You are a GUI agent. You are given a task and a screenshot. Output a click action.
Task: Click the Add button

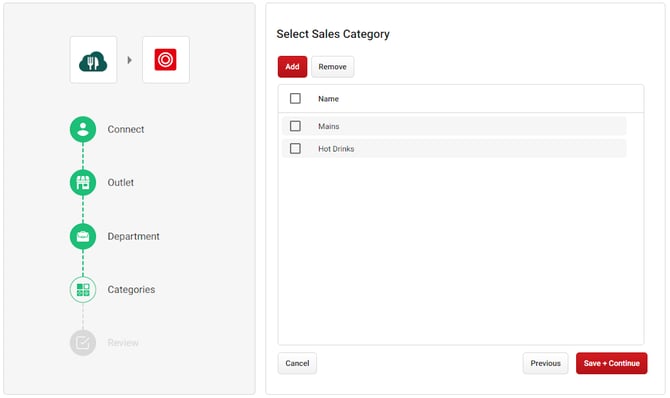click(292, 67)
